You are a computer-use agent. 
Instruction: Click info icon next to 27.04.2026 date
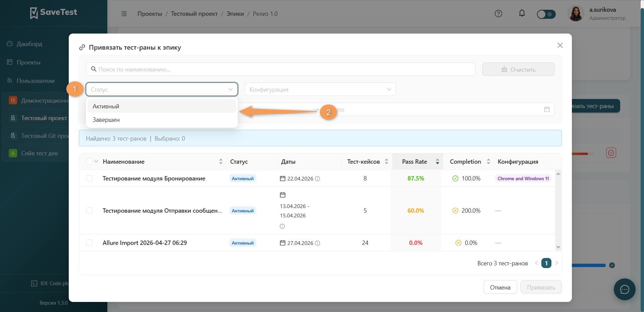(318, 243)
